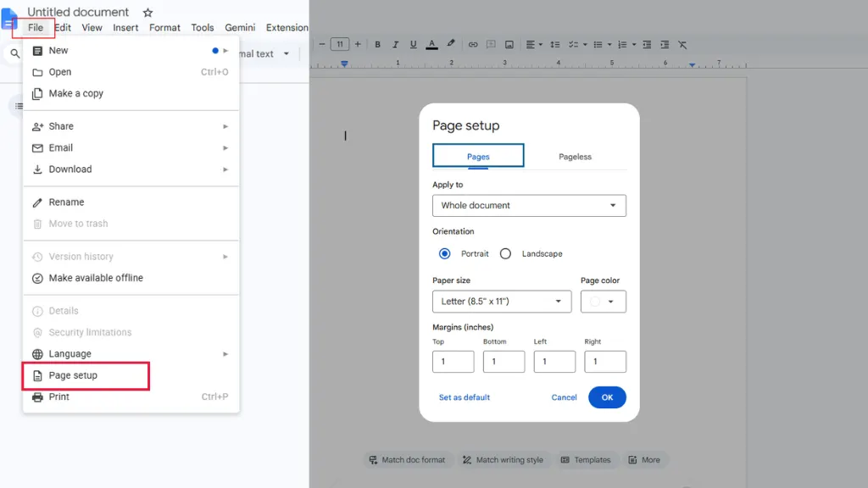Viewport: 868px width, 488px height.
Task: Click the font size value field
Action: point(340,44)
